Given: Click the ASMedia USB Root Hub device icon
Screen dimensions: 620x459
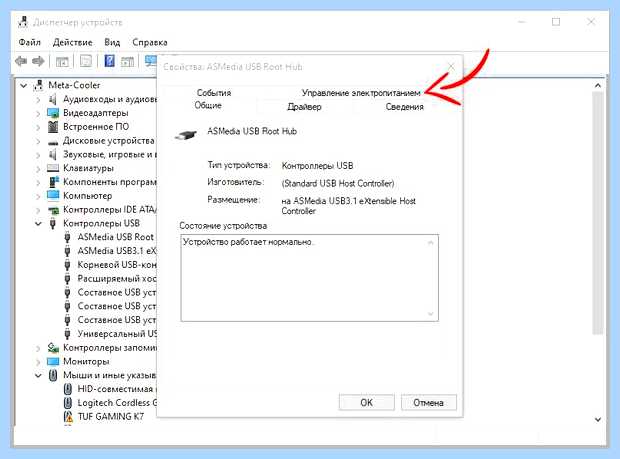Looking at the screenshot, I should pos(186,134).
